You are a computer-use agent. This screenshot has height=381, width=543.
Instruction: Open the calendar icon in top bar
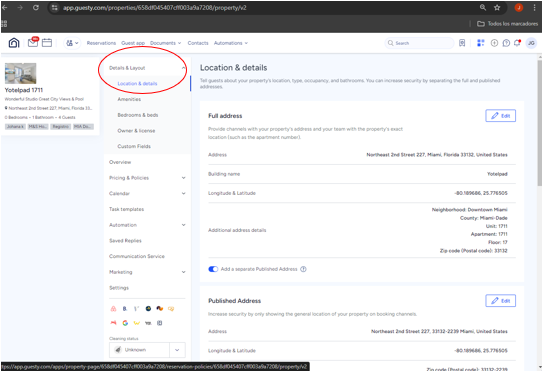(47, 43)
